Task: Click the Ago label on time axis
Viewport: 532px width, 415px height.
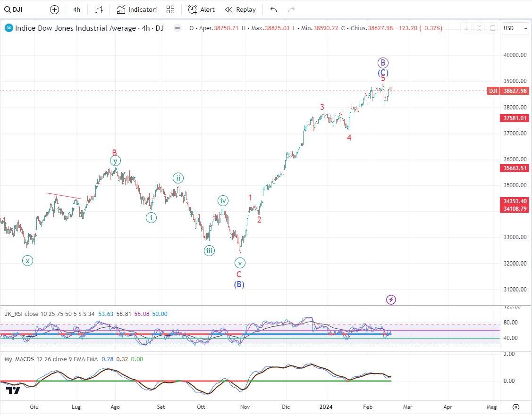Action: coord(115,407)
